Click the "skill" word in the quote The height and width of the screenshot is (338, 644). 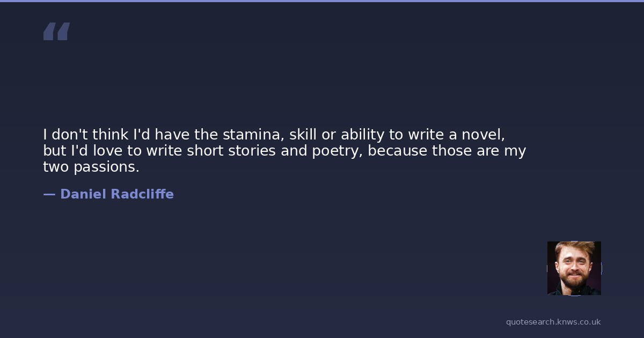tap(303, 134)
